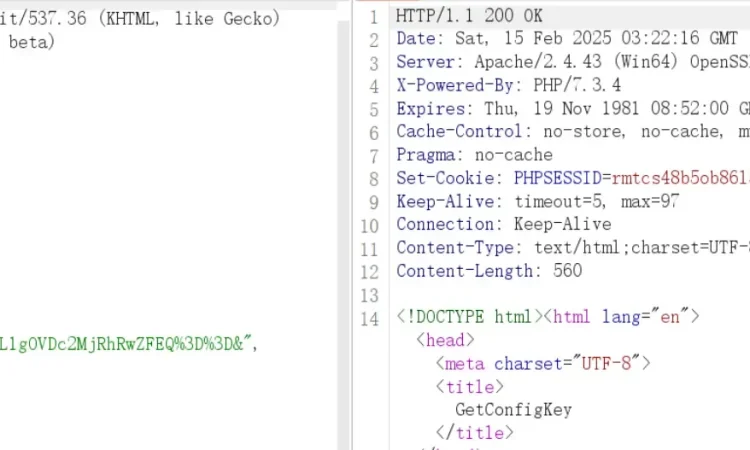Click the <!DOCTYPE html> line in response body
The image size is (750, 450).
[x=548, y=317]
